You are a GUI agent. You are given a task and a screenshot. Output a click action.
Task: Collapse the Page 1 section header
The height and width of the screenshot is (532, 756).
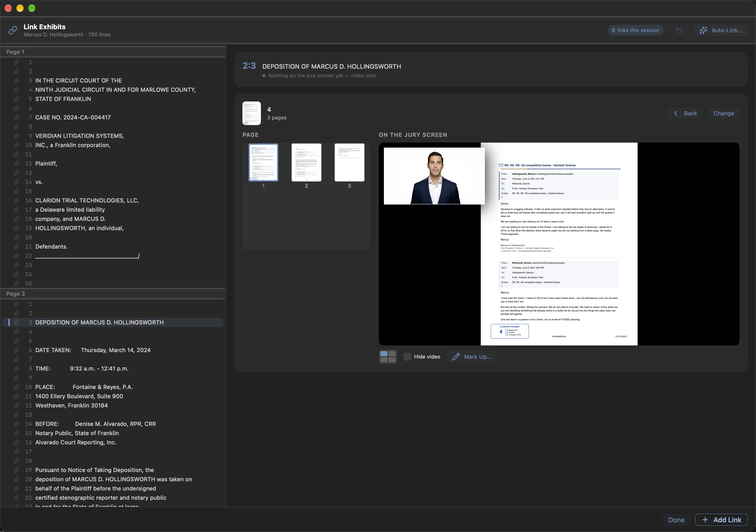(113, 52)
